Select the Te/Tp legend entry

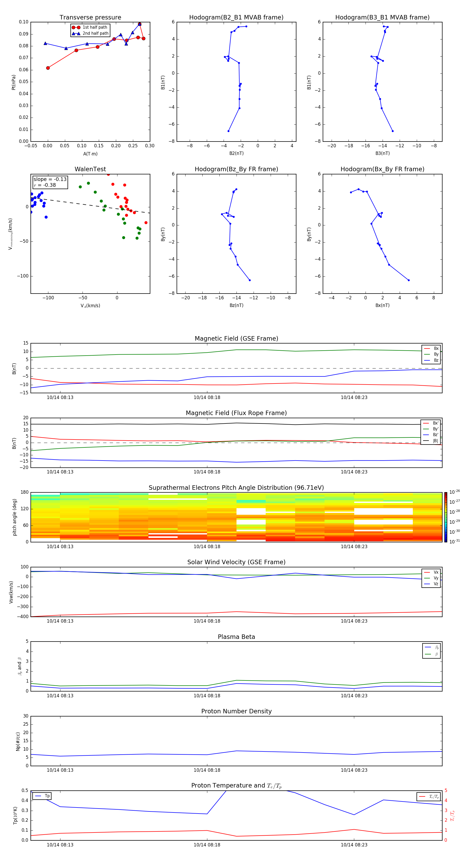[429, 796]
